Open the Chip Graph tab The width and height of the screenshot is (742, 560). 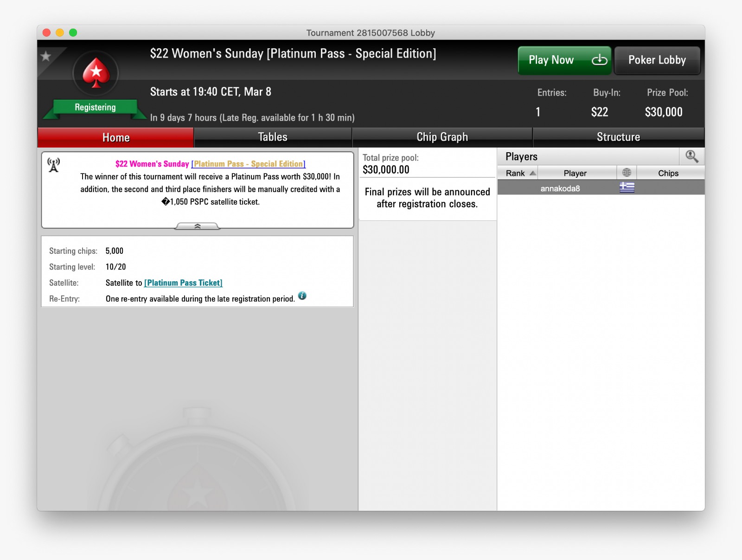point(442,137)
